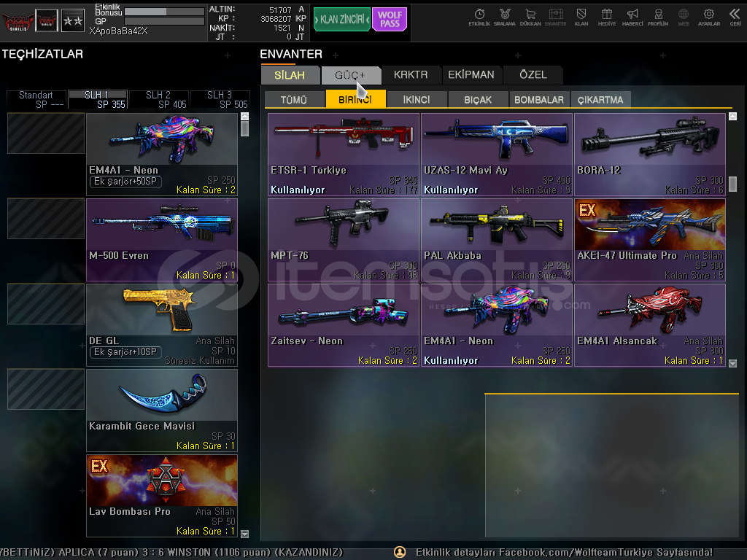747x560 pixels.
Task: Click the empty attachment slot beside EM4A1 - Neon
Action: [x=46, y=133]
